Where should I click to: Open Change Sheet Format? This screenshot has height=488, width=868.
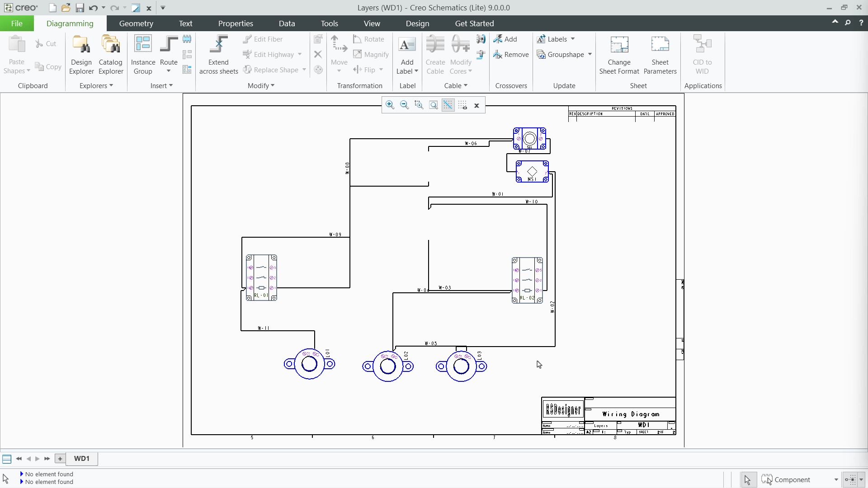click(619, 55)
